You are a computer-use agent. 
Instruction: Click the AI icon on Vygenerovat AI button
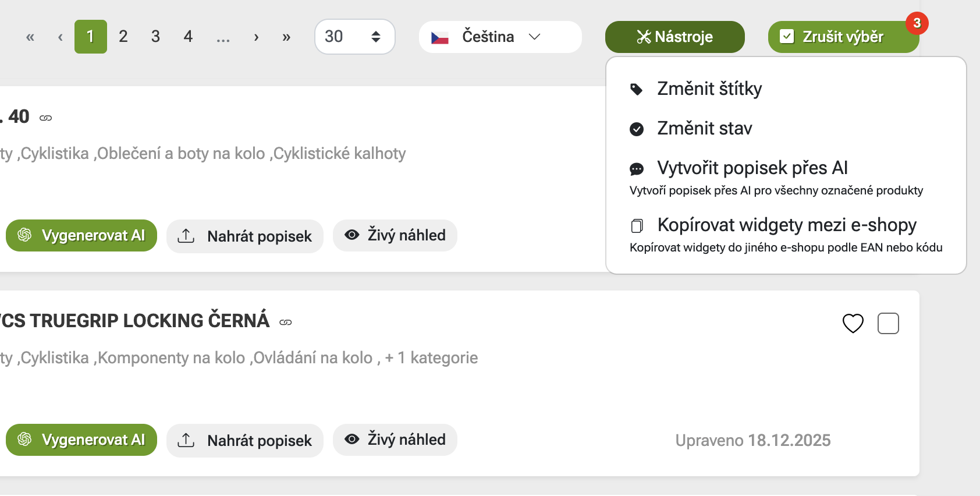click(24, 235)
